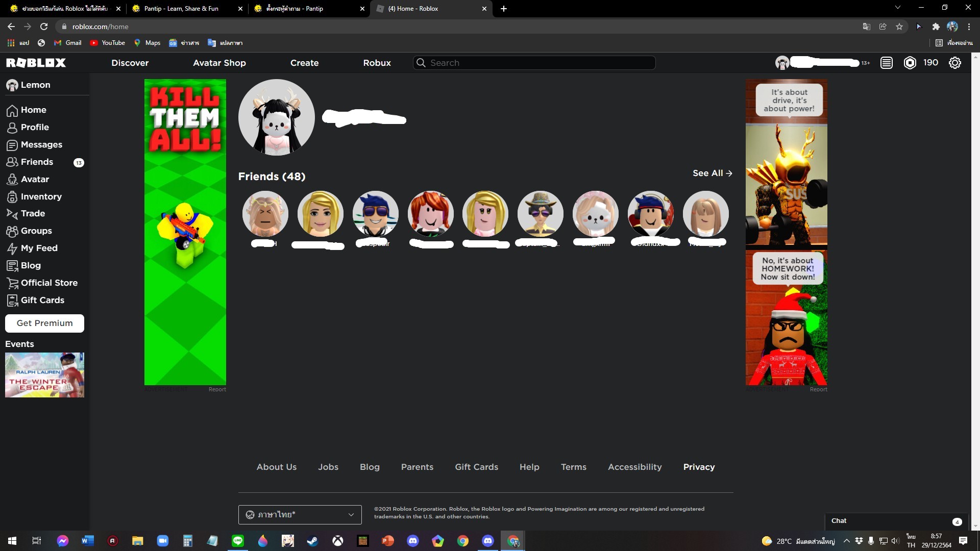Open Microsoft Word from the taskbar
Image resolution: width=980 pixels, height=551 pixels.
(x=88, y=541)
